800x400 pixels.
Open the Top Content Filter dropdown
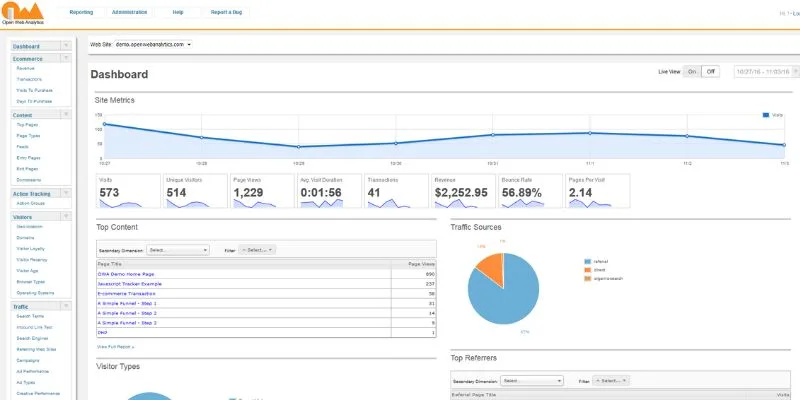(x=257, y=250)
